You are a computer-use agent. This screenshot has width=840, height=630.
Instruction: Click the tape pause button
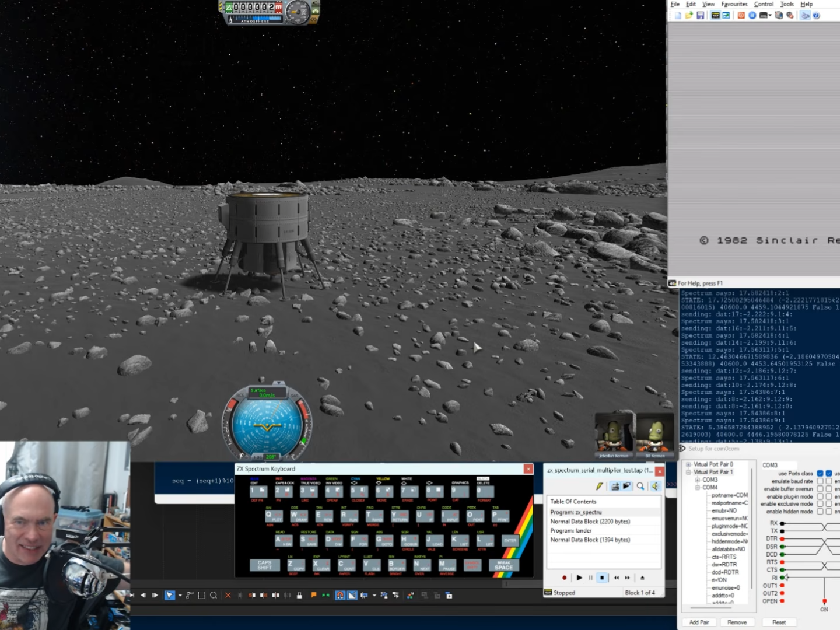(590, 577)
